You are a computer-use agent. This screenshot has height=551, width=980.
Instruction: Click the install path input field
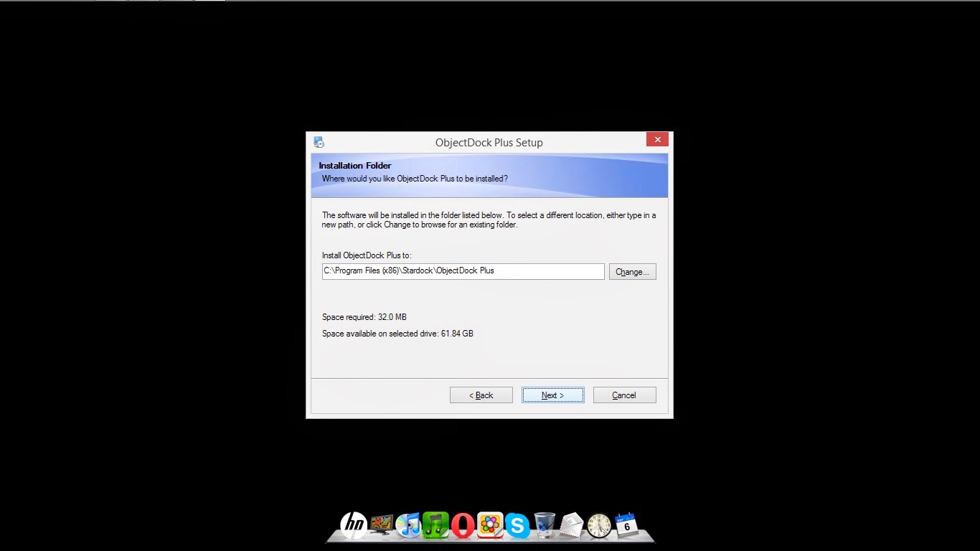point(463,271)
